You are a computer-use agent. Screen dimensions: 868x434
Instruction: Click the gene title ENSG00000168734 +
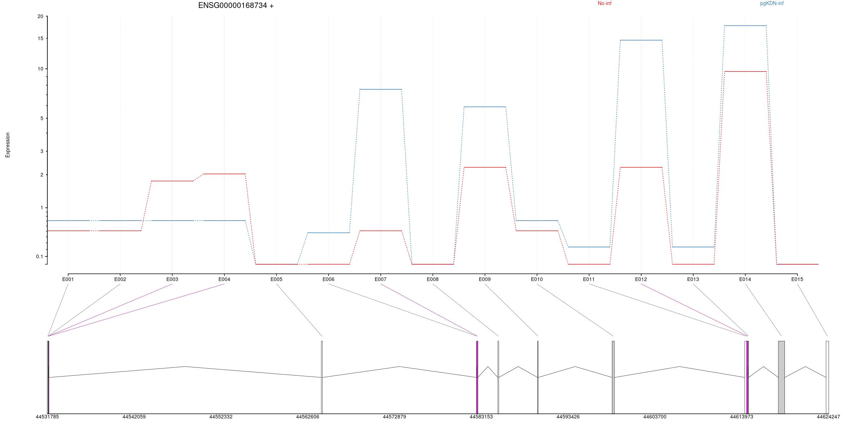236,5
